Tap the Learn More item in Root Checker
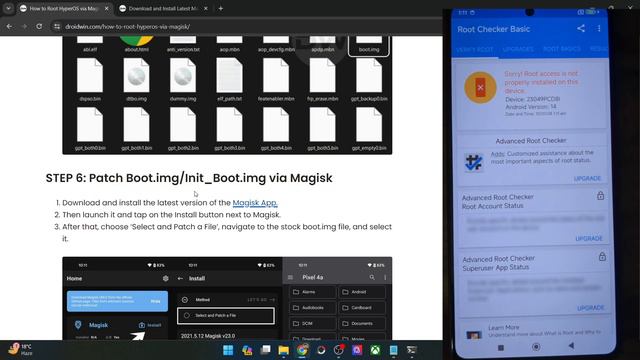640x360 pixels. [x=535, y=331]
